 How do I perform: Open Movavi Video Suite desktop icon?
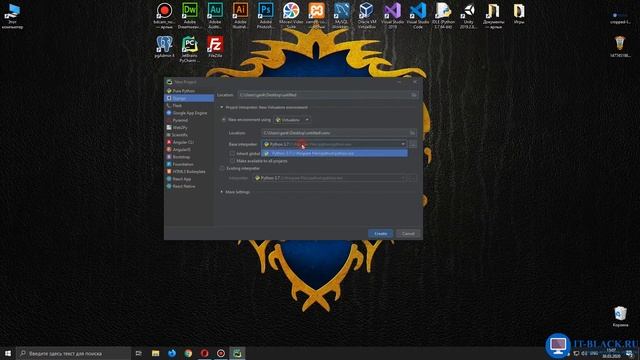pos(291,16)
